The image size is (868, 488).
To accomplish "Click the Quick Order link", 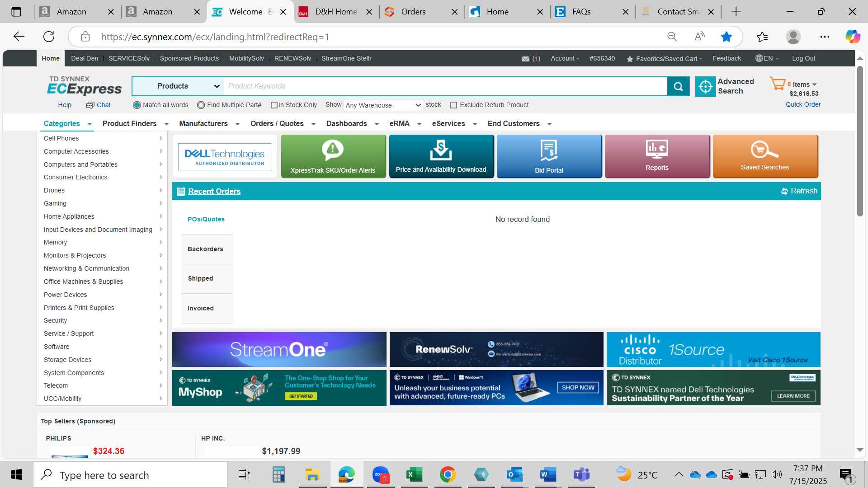I will coord(803,104).
